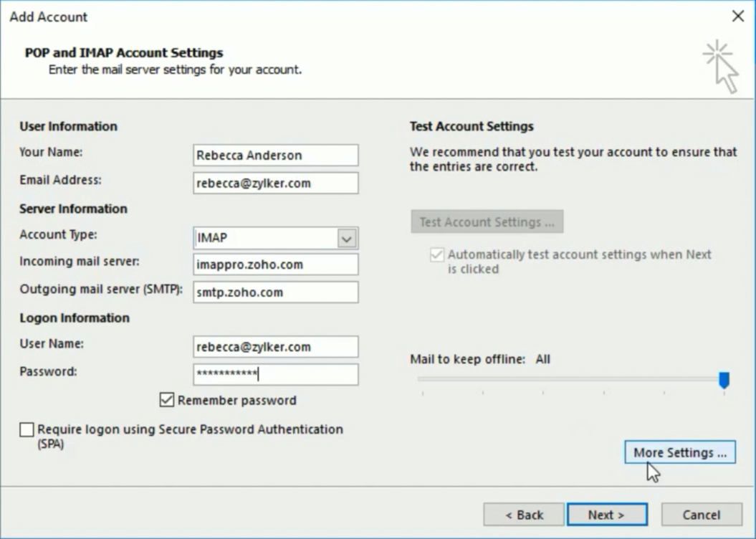Screen dimensions: 756x539
Task: Click the Incoming mail server field
Action: coord(276,264)
